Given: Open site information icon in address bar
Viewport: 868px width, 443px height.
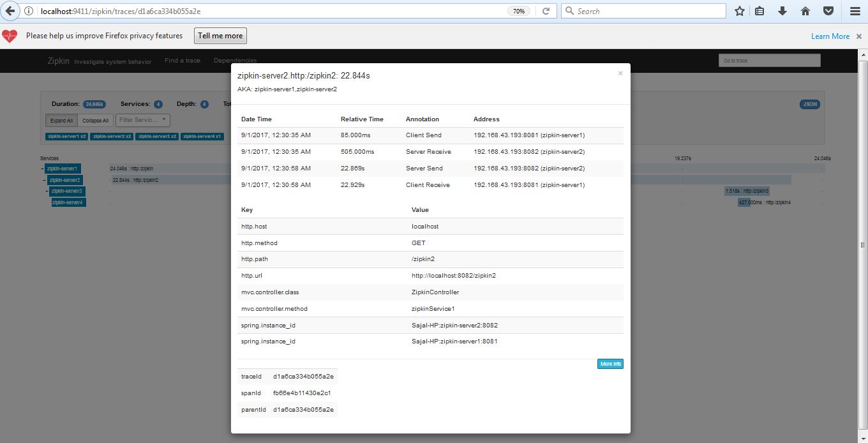Looking at the screenshot, I should 29,11.
